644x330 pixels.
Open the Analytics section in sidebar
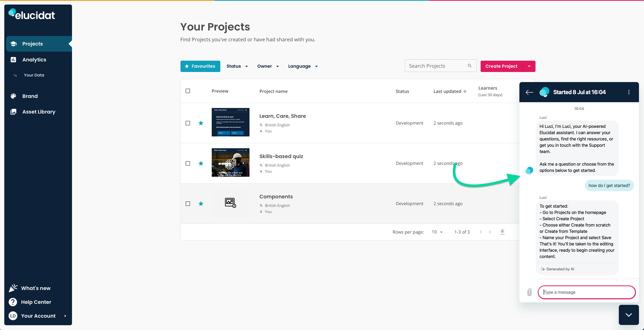click(x=34, y=59)
